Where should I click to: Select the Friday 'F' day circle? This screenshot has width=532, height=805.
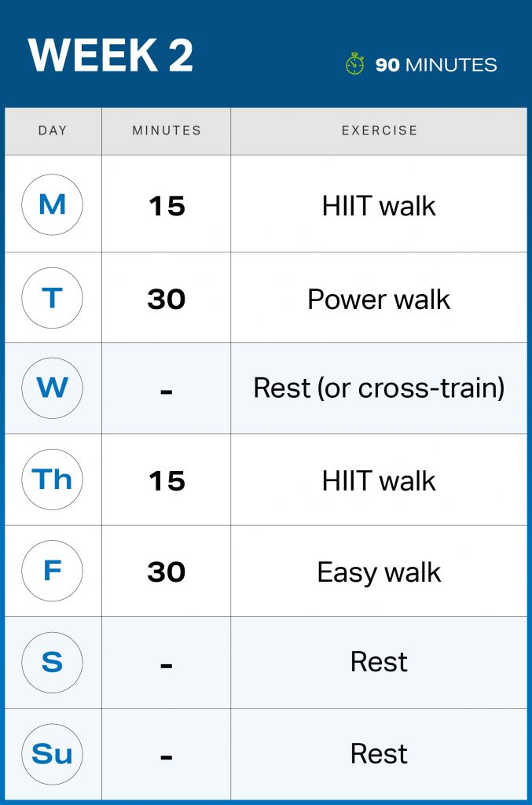point(52,571)
